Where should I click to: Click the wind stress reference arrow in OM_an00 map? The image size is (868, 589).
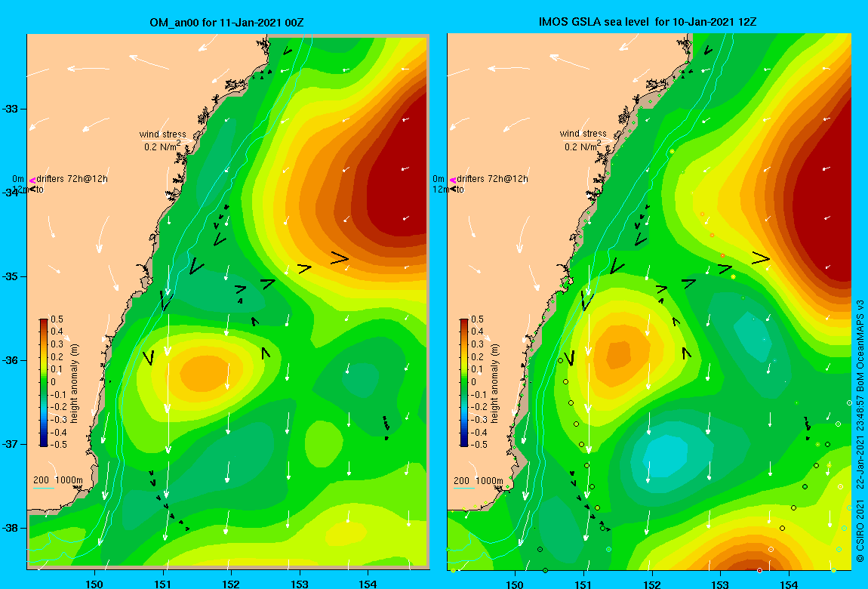(x=165, y=141)
